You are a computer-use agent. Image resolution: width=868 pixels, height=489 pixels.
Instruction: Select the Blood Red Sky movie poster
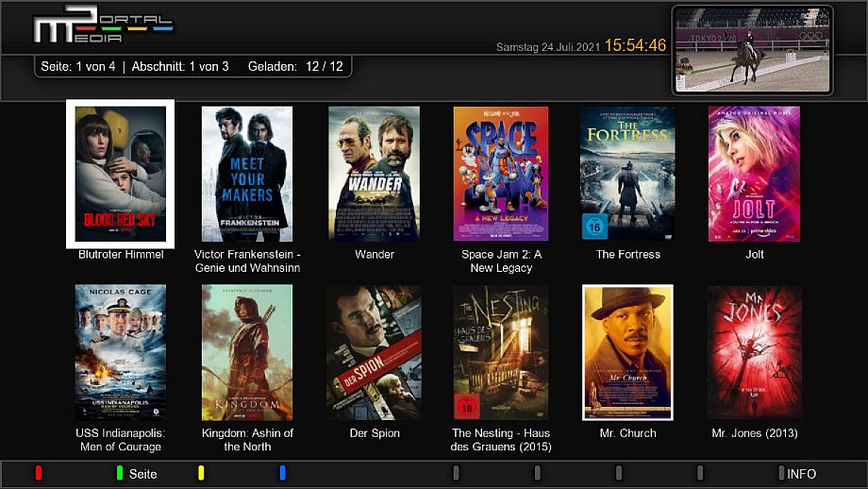[x=121, y=174]
